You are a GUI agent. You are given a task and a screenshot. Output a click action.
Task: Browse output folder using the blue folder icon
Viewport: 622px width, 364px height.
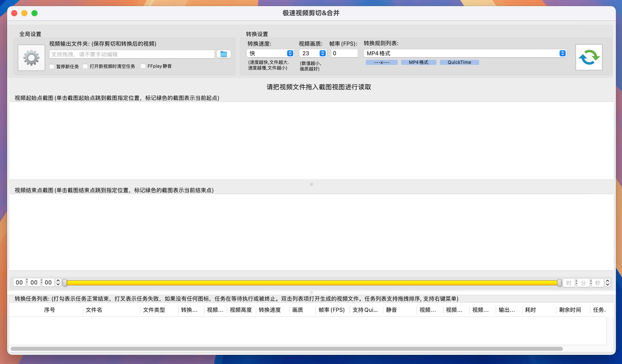click(223, 54)
